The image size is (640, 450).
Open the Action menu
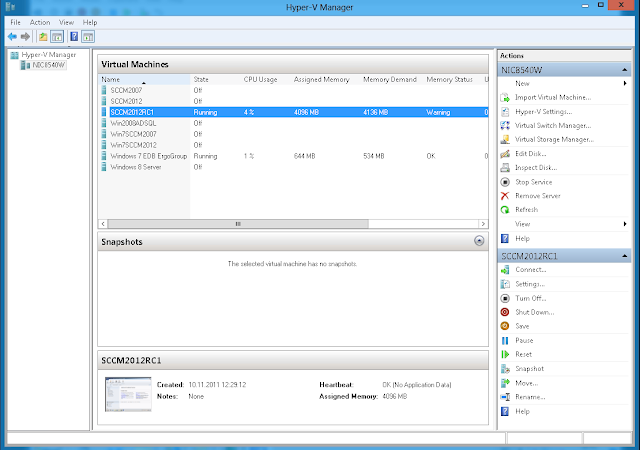(x=40, y=22)
